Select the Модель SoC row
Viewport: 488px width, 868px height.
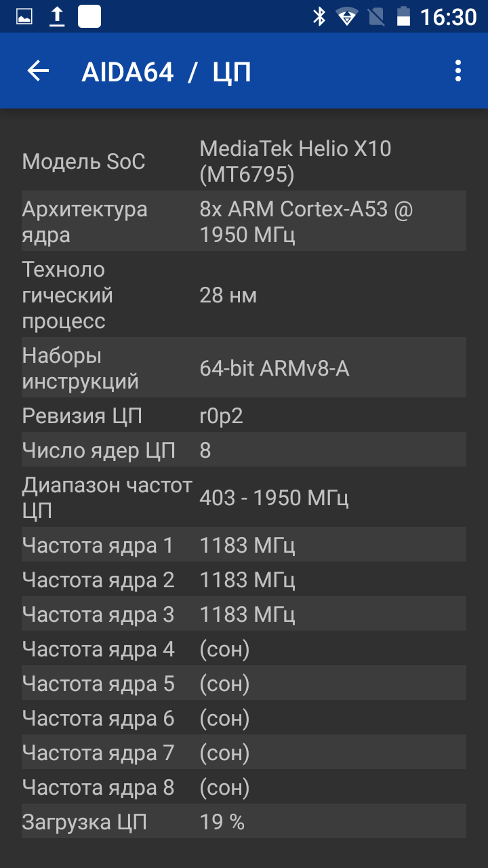click(x=244, y=162)
